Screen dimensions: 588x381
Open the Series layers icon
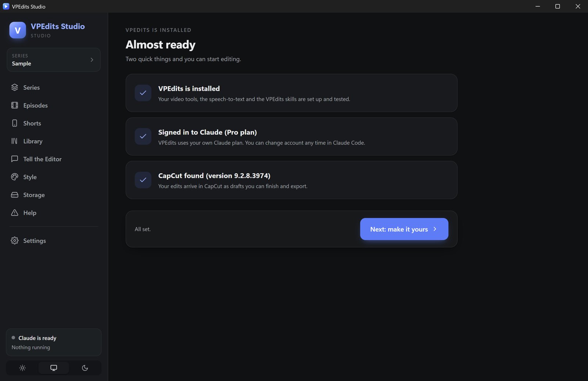15,87
